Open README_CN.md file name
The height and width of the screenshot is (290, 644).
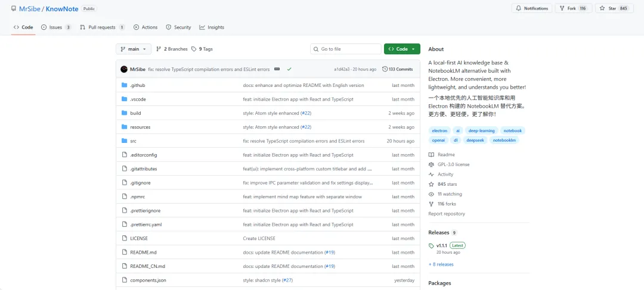coord(147,266)
